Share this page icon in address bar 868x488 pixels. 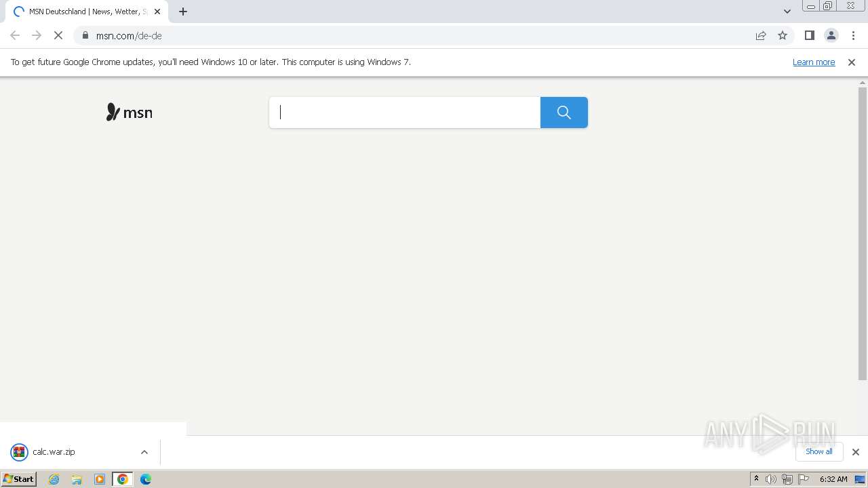coord(761,35)
